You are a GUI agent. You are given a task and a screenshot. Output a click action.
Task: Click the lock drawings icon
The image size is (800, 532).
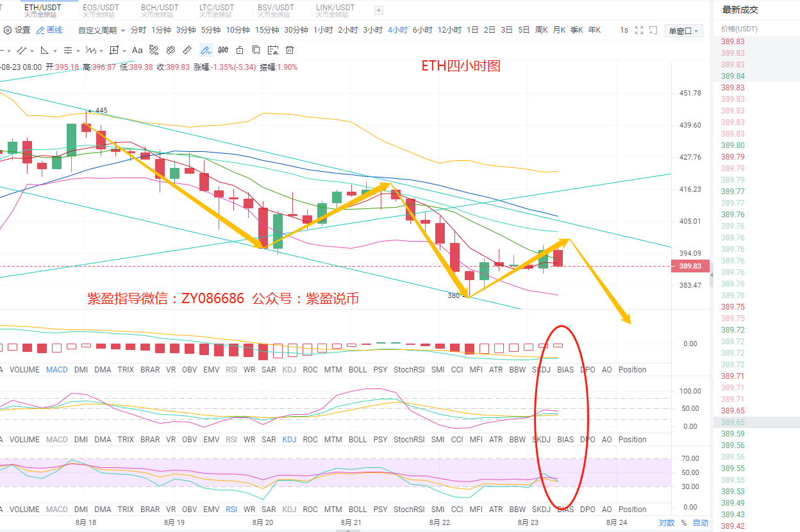tap(240, 50)
